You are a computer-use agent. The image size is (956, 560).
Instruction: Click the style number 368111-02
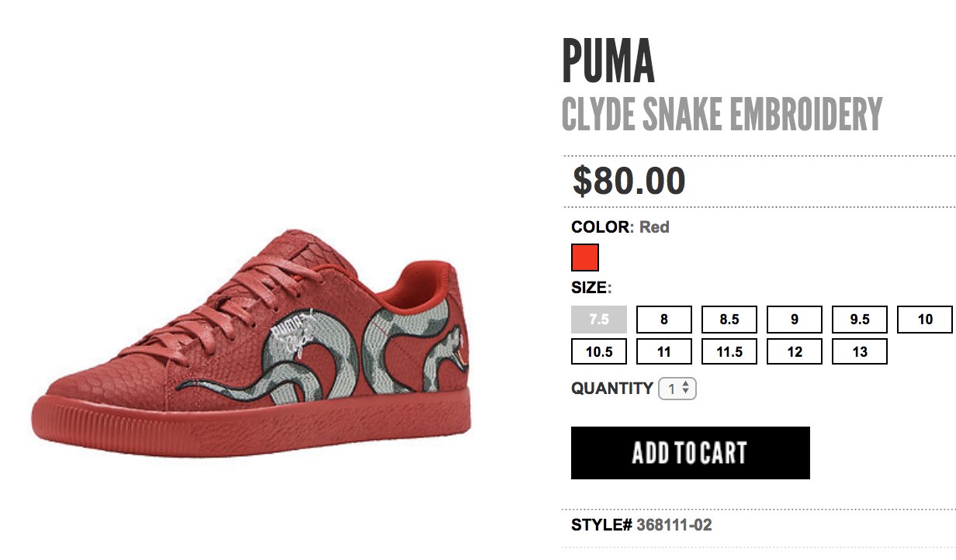(x=674, y=525)
